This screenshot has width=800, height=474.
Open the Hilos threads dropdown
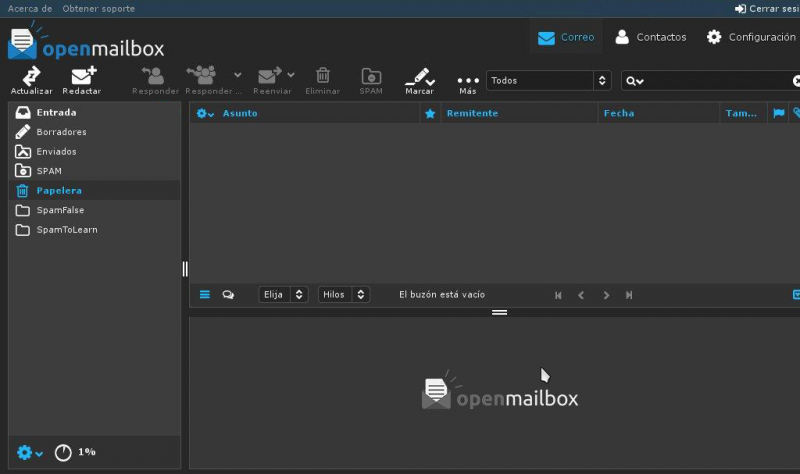click(344, 294)
